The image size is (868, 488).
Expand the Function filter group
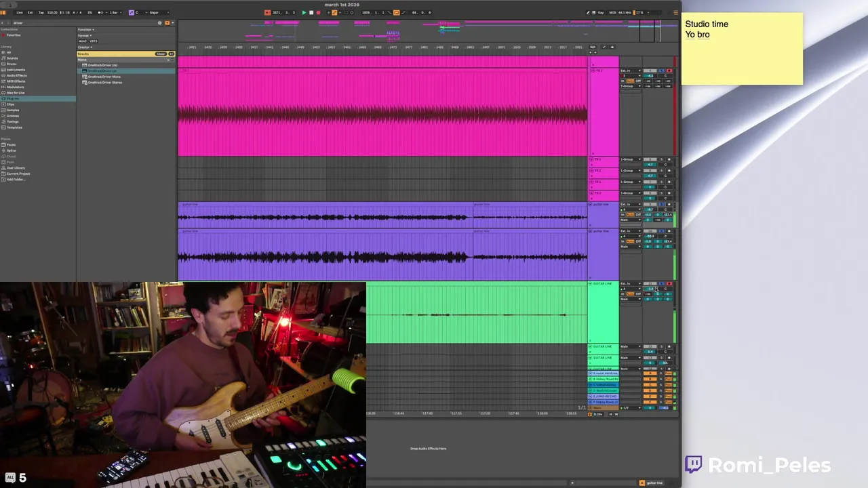(85, 30)
